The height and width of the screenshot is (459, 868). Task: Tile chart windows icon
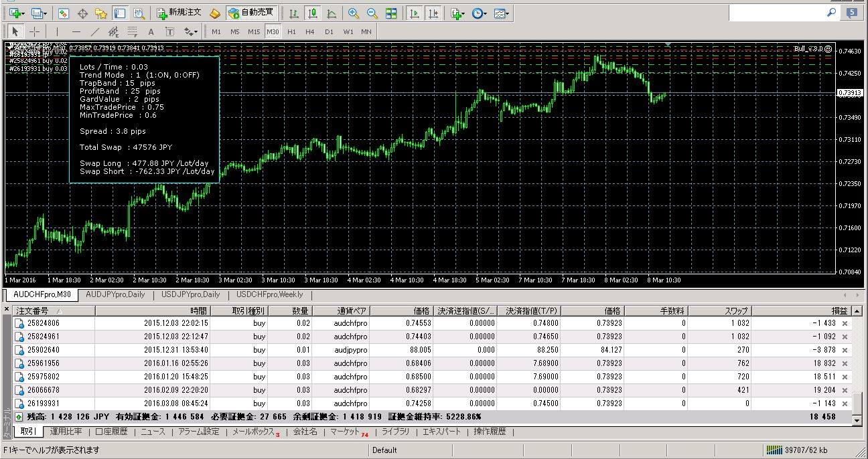coord(391,13)
